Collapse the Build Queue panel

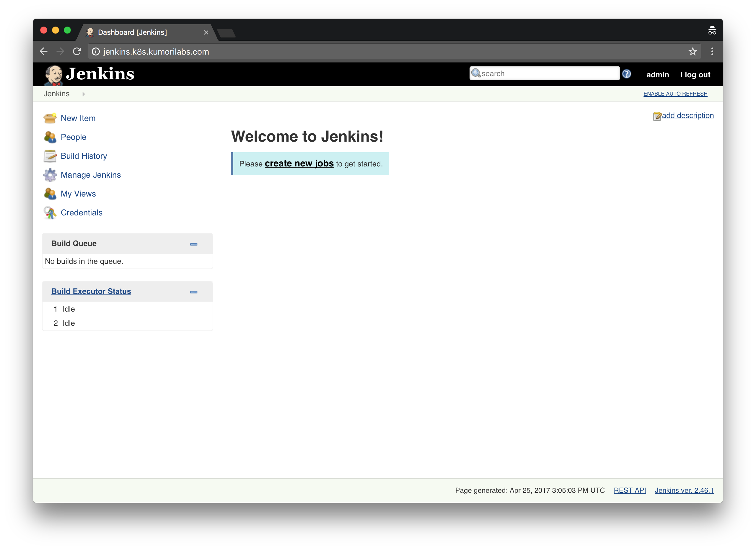[x=194, y=244]
